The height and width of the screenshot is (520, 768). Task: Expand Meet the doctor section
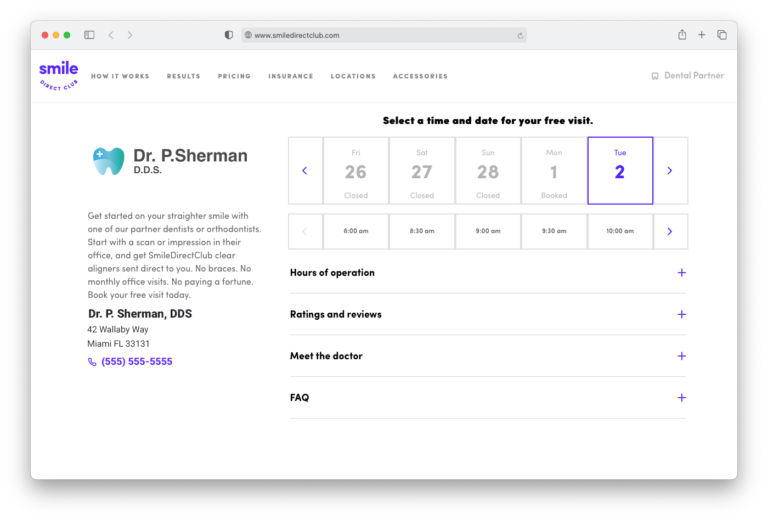click(488, 356)
